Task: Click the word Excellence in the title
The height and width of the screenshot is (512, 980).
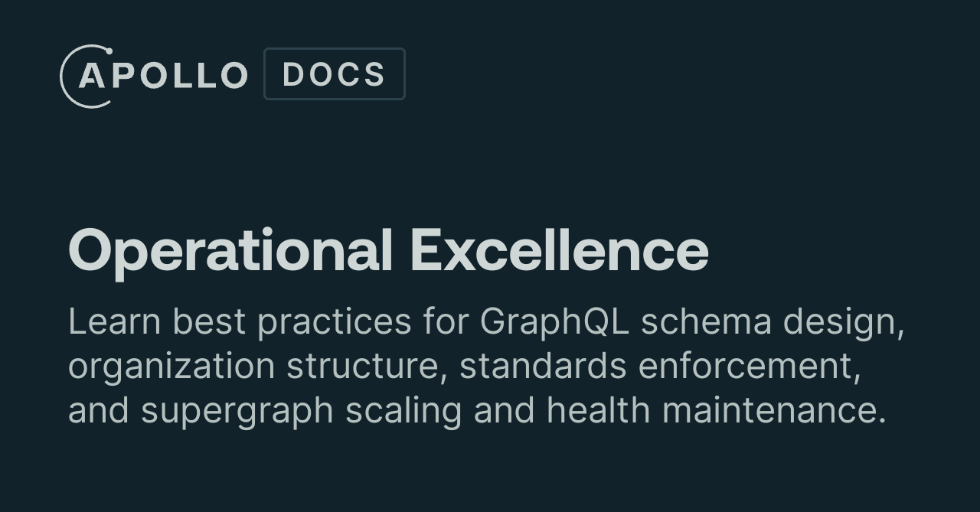Action: [x=560, y=250]
